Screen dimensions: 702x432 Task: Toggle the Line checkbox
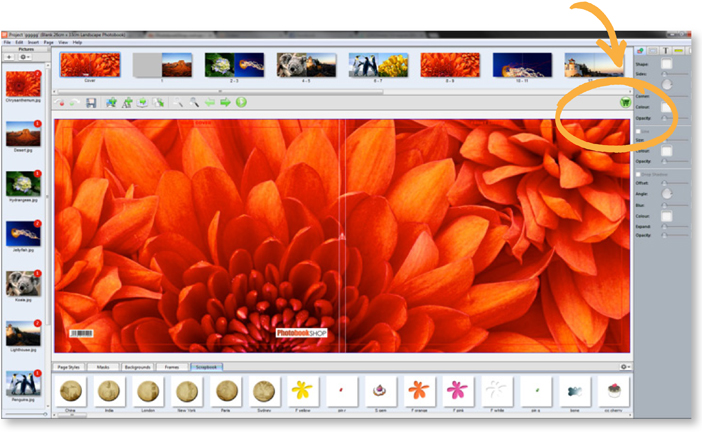pyautogui.click(x=638, y=130)
